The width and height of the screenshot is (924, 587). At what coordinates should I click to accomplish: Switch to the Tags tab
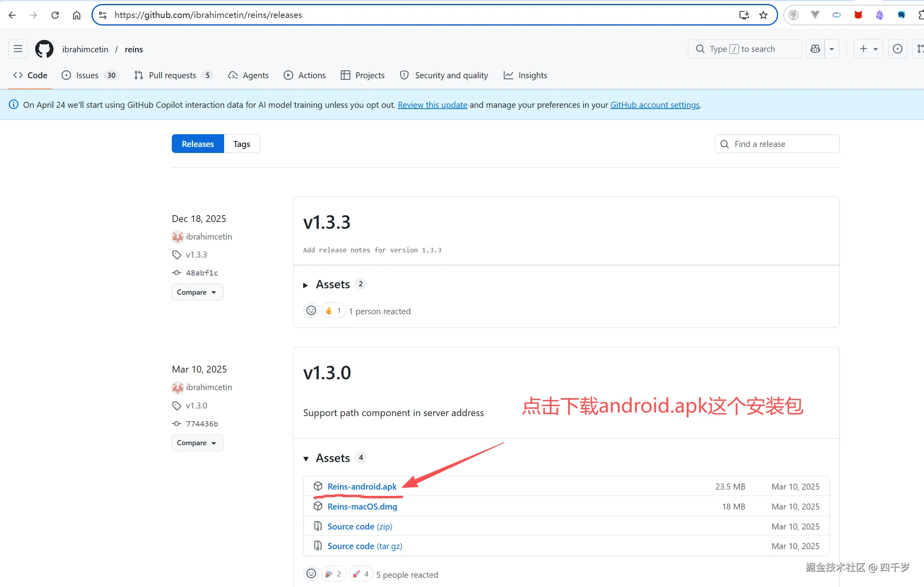(242, 144)
